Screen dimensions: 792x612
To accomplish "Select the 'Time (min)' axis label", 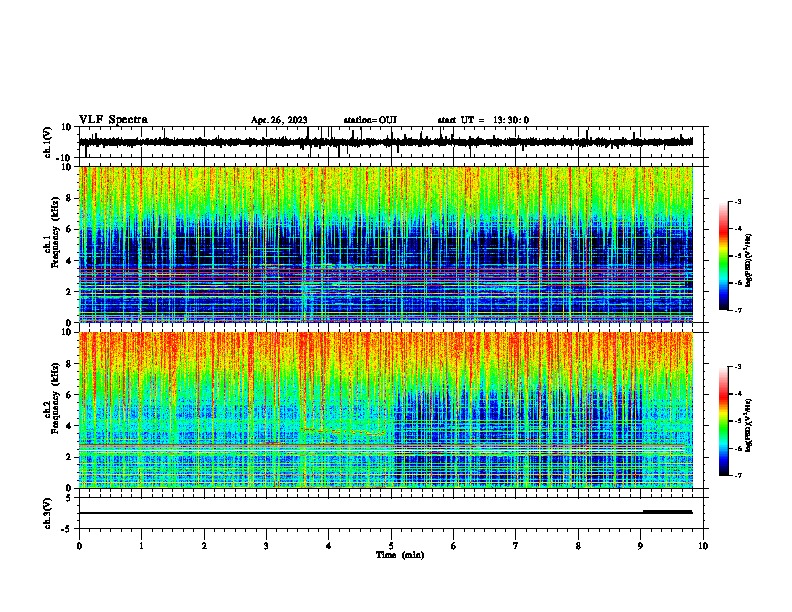I will pyautogui.click(x=400, y=555).
